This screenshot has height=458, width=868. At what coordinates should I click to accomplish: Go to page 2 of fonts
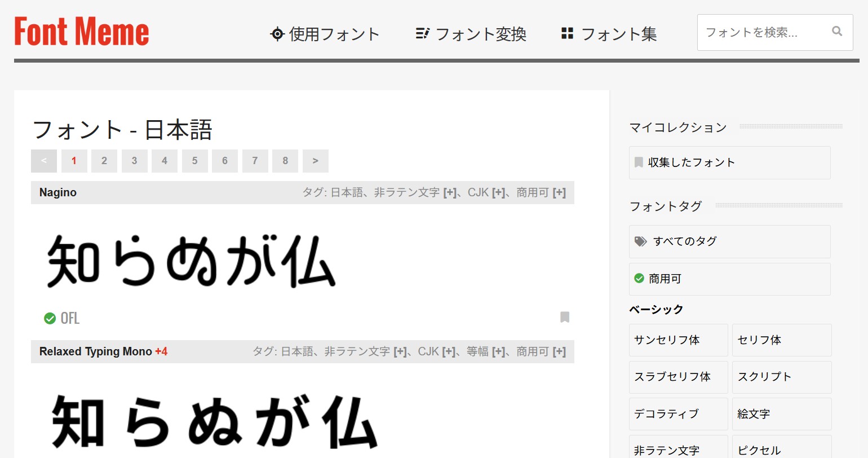click(x=104, y=161)
